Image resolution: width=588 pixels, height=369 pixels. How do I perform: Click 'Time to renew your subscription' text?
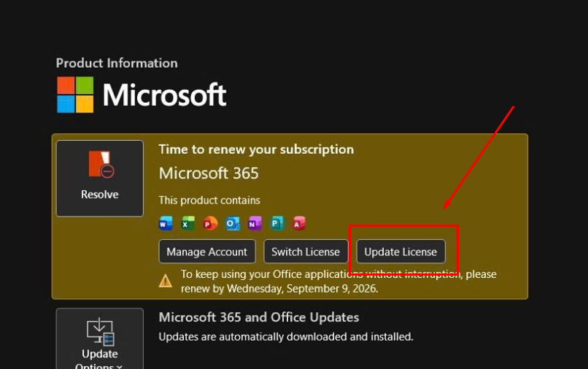[256, 149]
